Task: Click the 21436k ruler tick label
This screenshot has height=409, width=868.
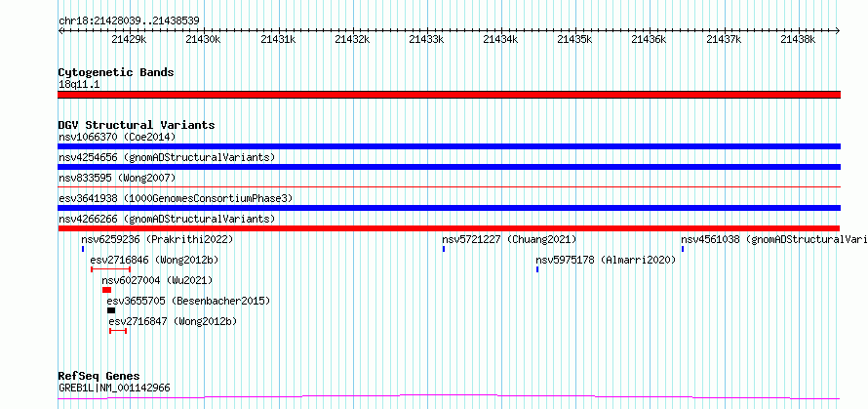Action: click(650, 39)
